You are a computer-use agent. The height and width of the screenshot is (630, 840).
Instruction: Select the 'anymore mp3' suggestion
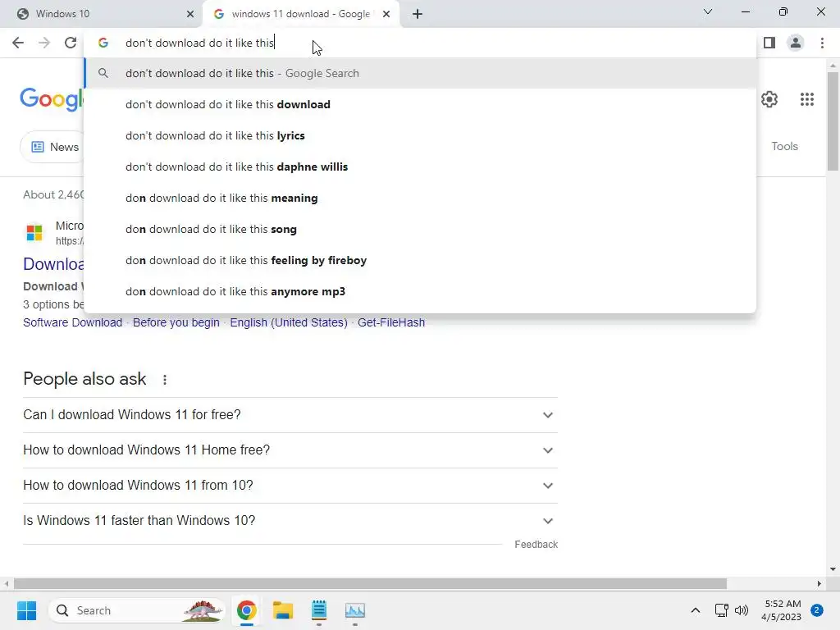420,291
